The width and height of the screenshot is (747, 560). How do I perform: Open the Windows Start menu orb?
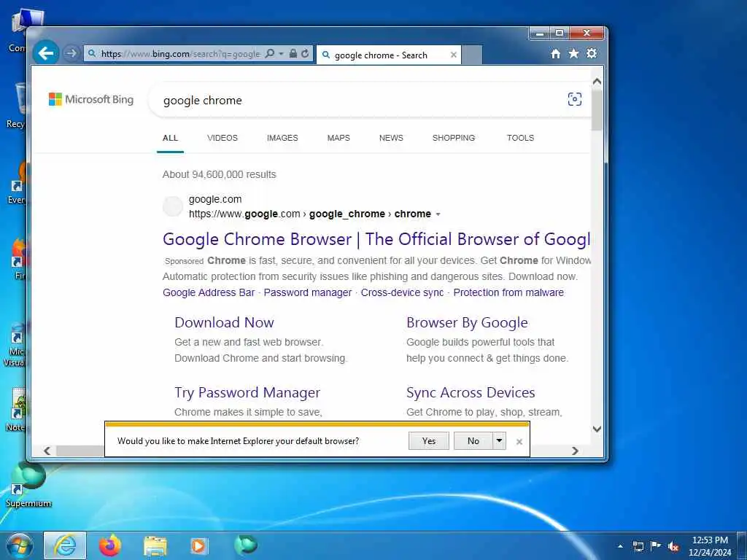click(20, 545)
